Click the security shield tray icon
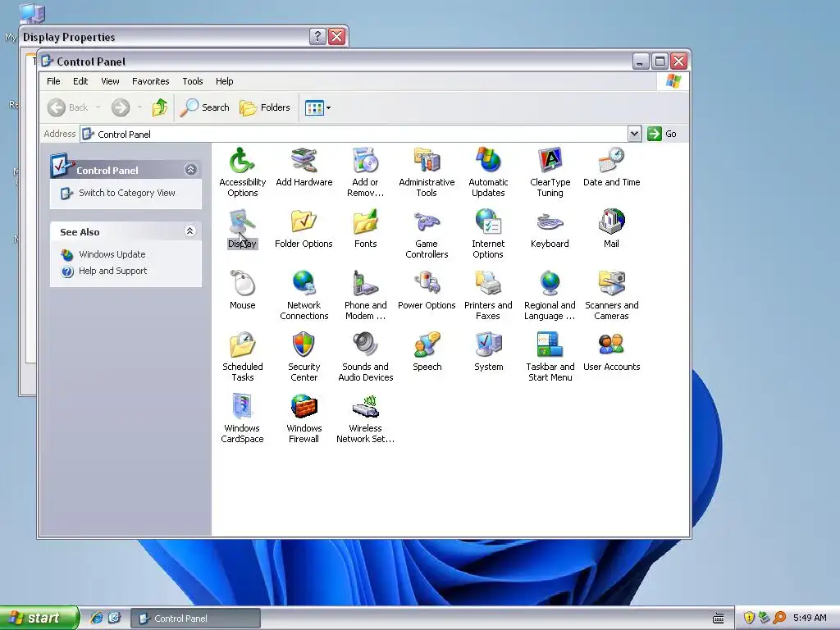The height and width of the screenshot is (630, 840). pyautogui.click(x=749, y=618)
